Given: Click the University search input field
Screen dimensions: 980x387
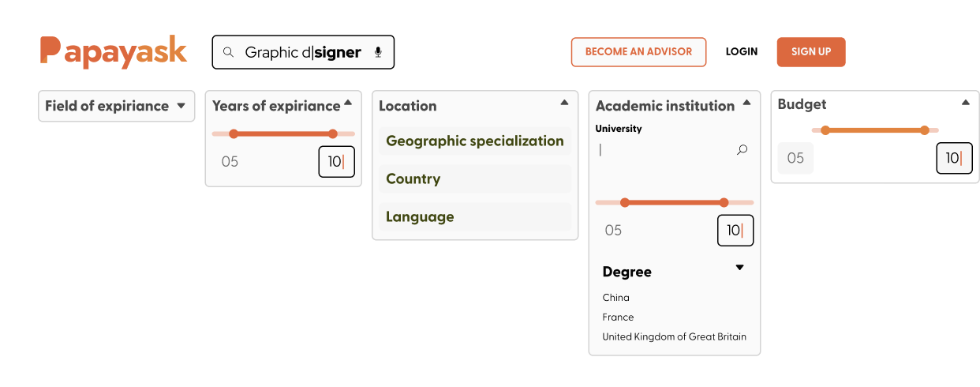Looking at the screenshot, I should 665,150.
